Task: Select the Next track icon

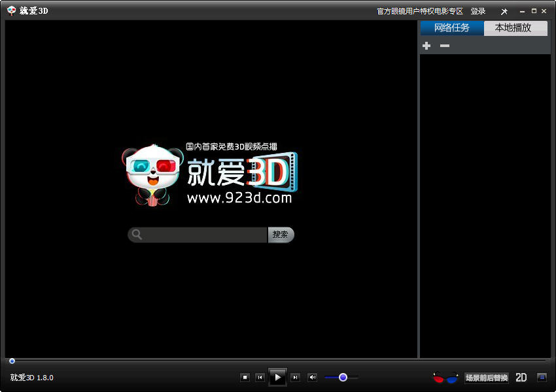Action: coord(295,378)
